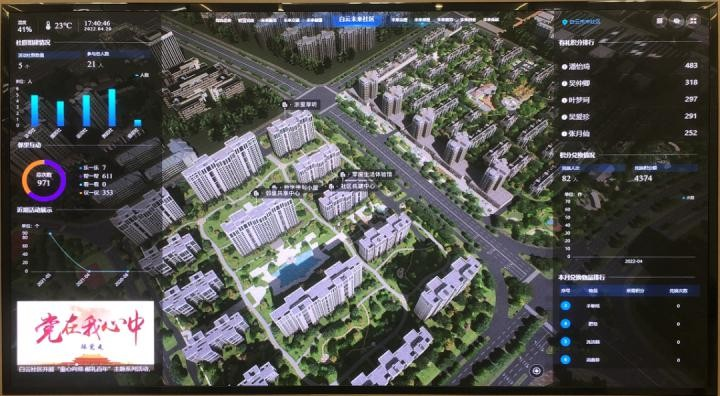Click the 社区共享中心 building marker icon
This screenshot has width=720, height=396.
pyautogui.click(x=332, y=187)
